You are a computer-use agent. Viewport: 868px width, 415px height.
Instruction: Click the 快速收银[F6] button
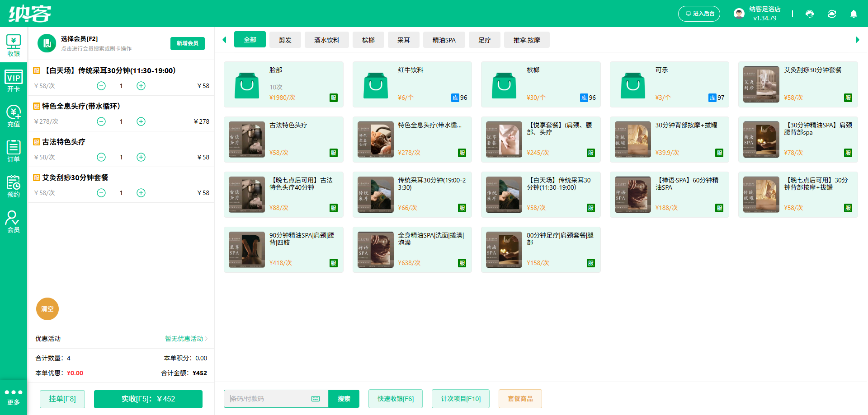[396, 399]
